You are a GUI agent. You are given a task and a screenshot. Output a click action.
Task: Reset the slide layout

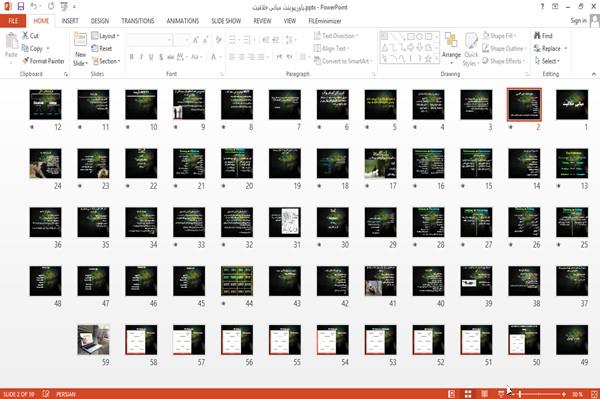[102, 49]
